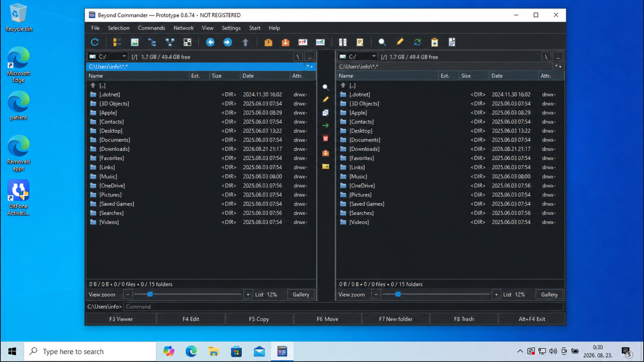Click the middle strip magnifier icon

[x=325, y=87]
